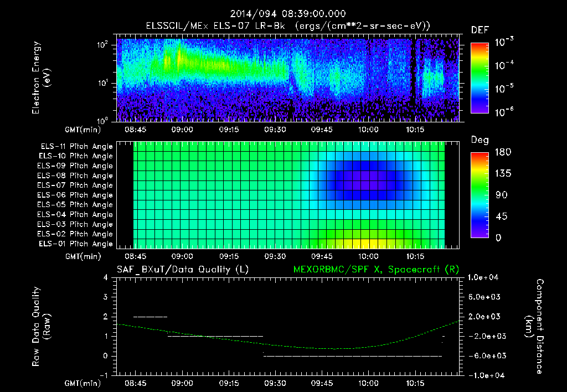Viewport: 567px width, 392px height.
Task: Click the plot title "2014/094 08:39:00.000"
Action: (x=288, y=14)
